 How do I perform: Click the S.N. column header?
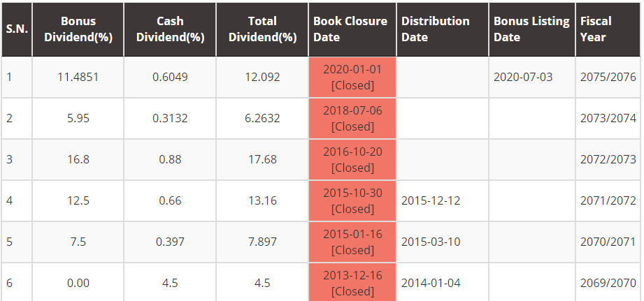click(17, 29)
